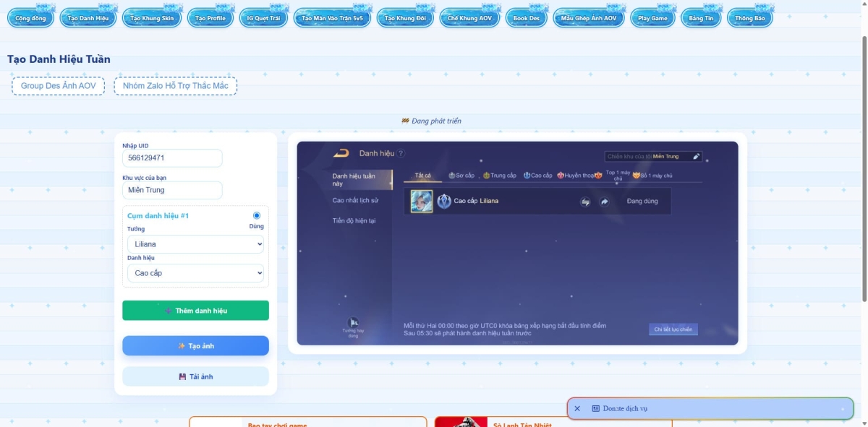This screenshot has height=427, width=868.
Task: Select the Dùng radio for Cụm danh hiệu #1
Action: click(x=257, y=215)
